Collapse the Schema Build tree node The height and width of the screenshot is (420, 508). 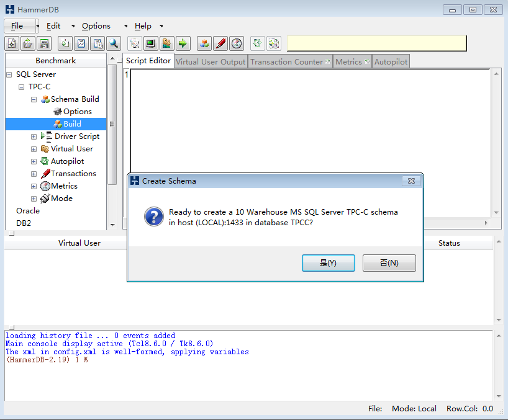[x=34, y=99]
